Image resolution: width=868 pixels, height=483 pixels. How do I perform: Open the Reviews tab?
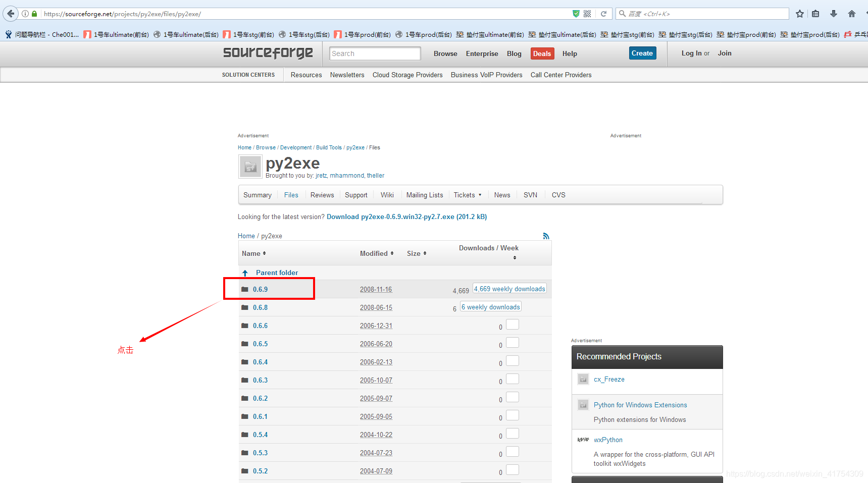322,195
